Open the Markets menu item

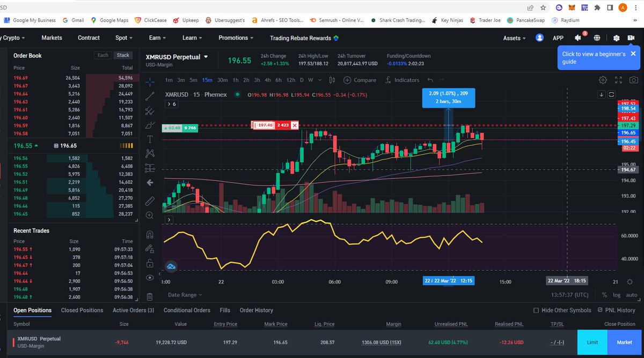coord(52,38)
